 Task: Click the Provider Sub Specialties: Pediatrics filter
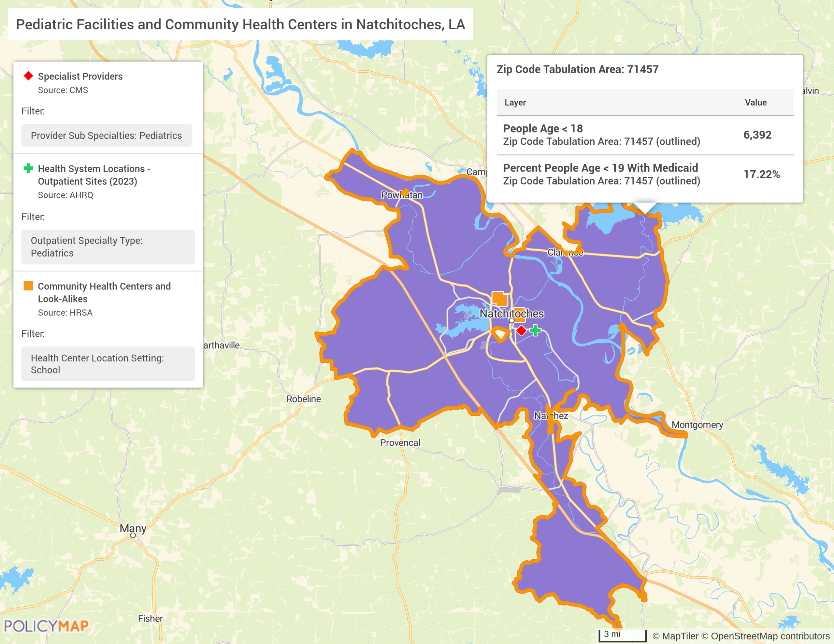tap(106, 135)
